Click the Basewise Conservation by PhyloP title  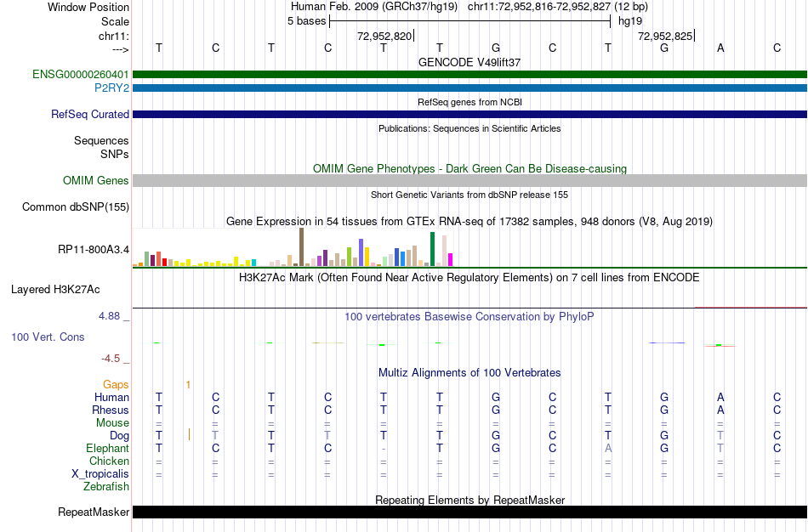tap(469, 317)
